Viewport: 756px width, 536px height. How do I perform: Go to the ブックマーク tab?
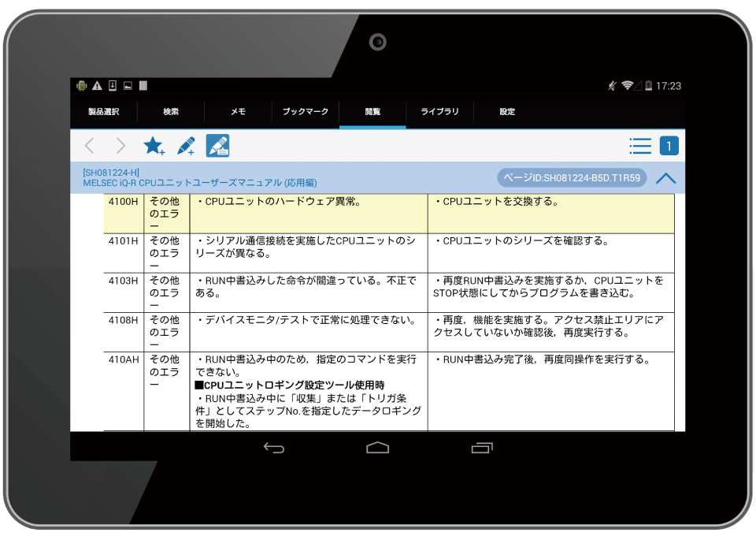(306, 112)
